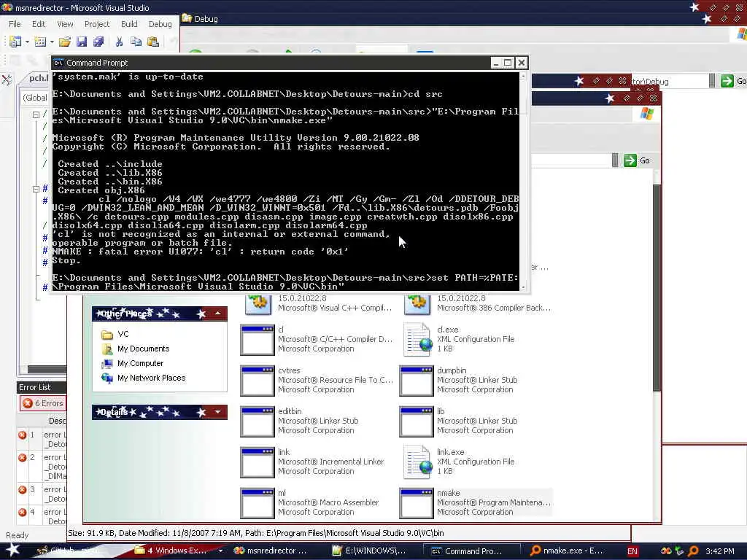Switch to the pch.h editor tab
747x560 pixels.
[x=37, y=78]
